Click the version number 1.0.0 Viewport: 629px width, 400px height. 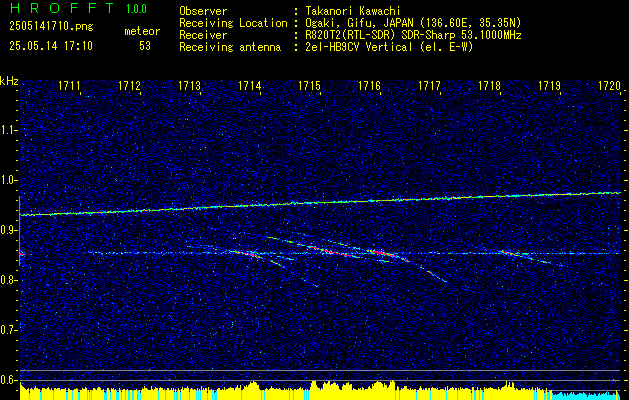pos(136,9)
